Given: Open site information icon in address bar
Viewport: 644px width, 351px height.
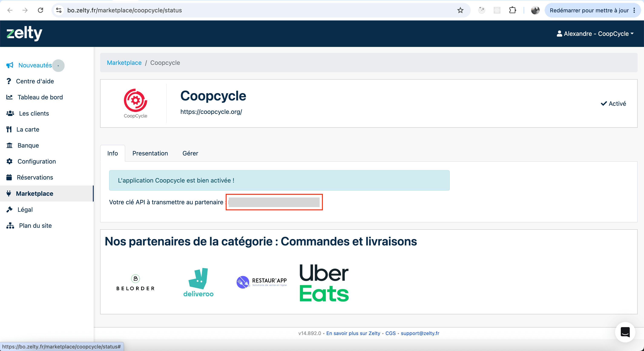Looking at the screenshot, I should coord(59,10).
